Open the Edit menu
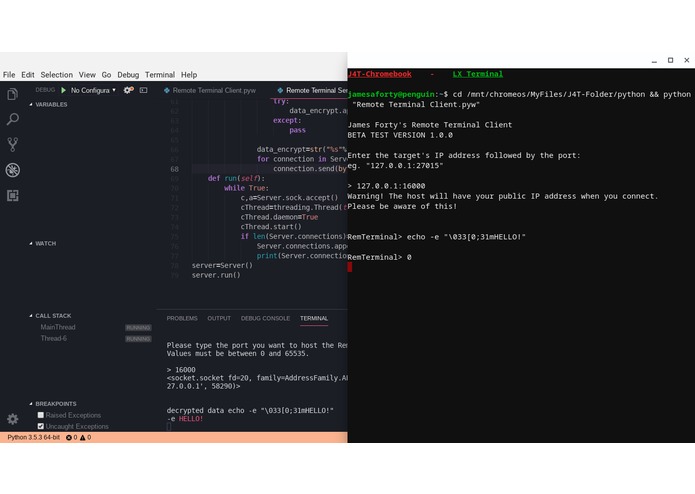Image resolution: width=695 pixels, height=494 pixels. (27, 75)
